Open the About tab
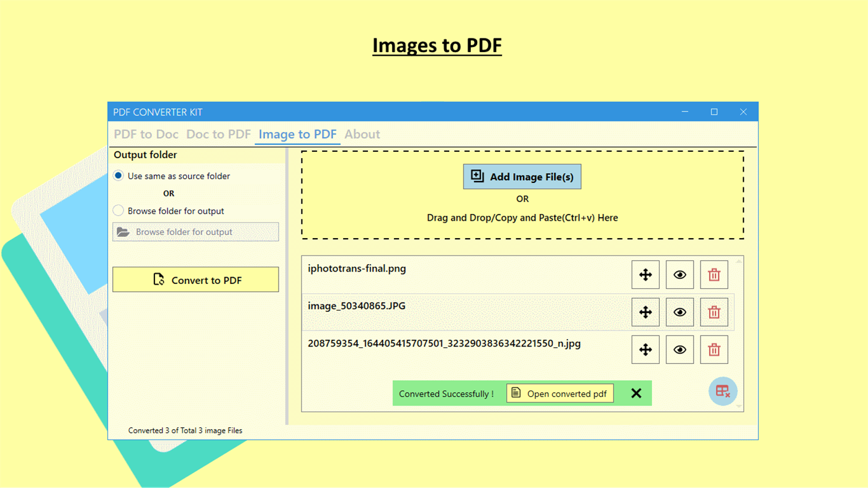 [362, 134]
